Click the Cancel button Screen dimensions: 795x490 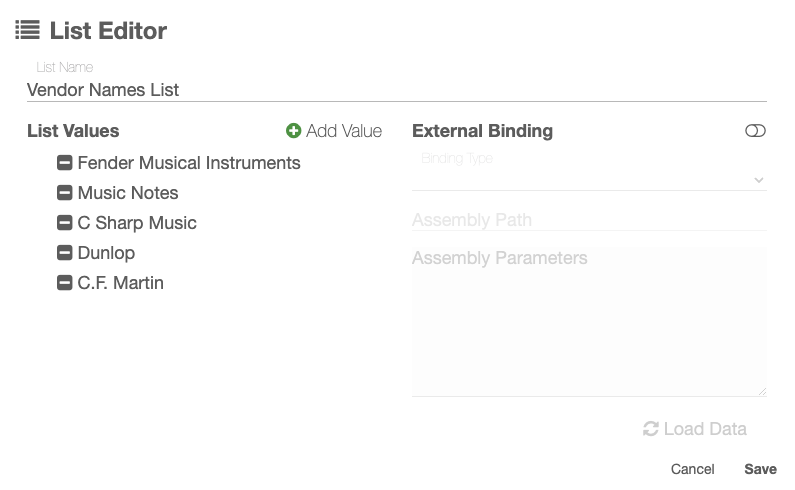click(x=692, y=469)
